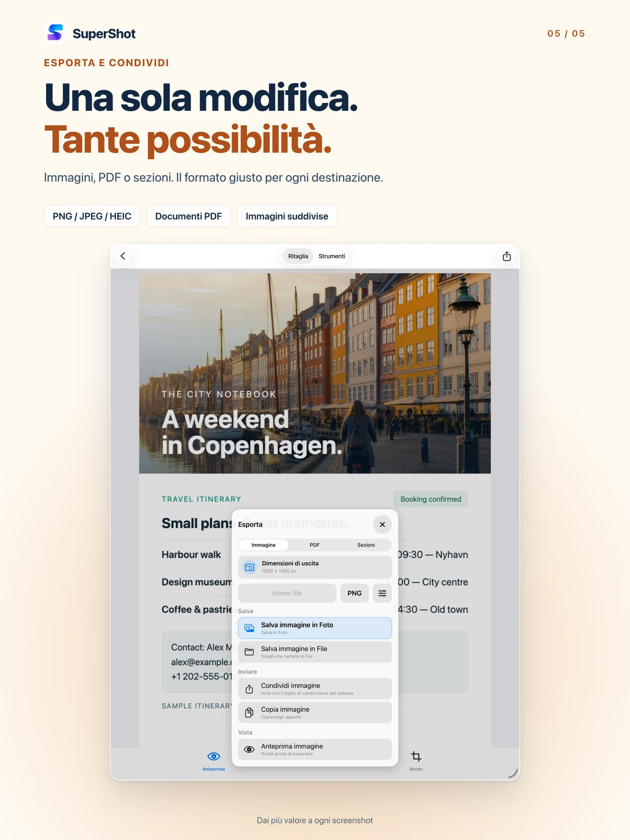Viewport: 630px width, 840px height.
Task: Click the Immagini suddivise chip
Action: pos(287,216)
